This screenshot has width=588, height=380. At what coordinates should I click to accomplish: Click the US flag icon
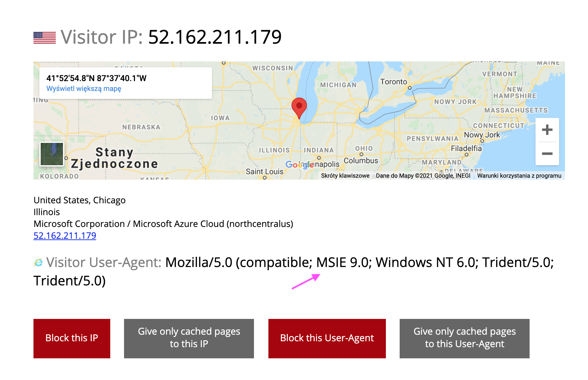[x=45, y=38]
